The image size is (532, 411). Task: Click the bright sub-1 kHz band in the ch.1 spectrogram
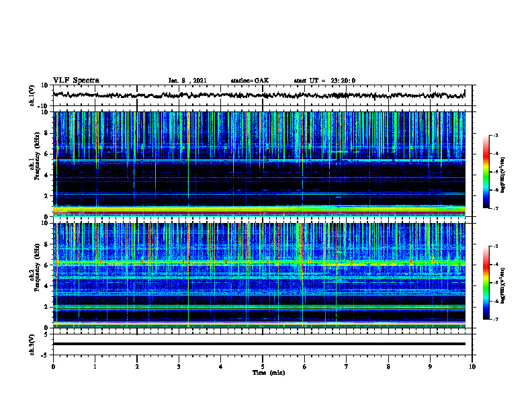(259, 210)
